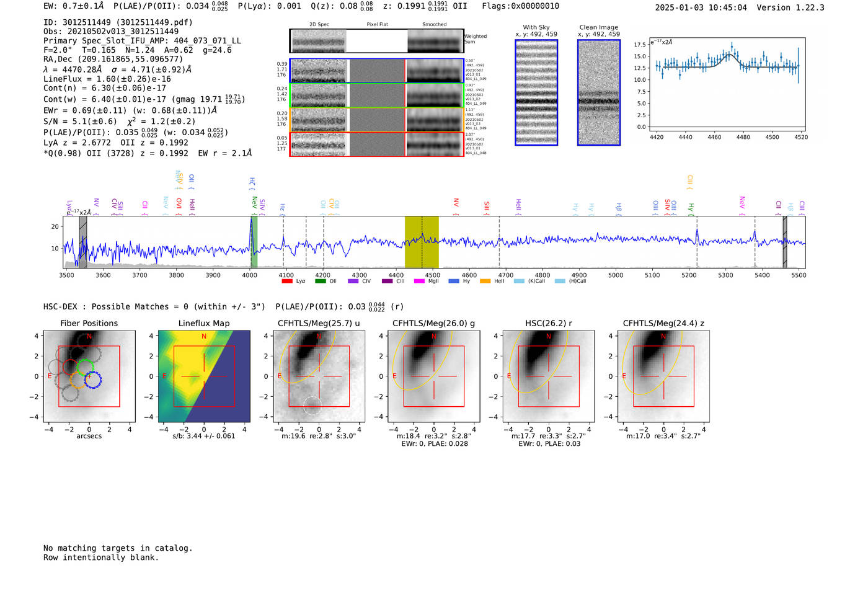Click the 'LineFlux = 1.60(±0.26)e-16' line
868x591 pixels.
[x=107, y=79]
